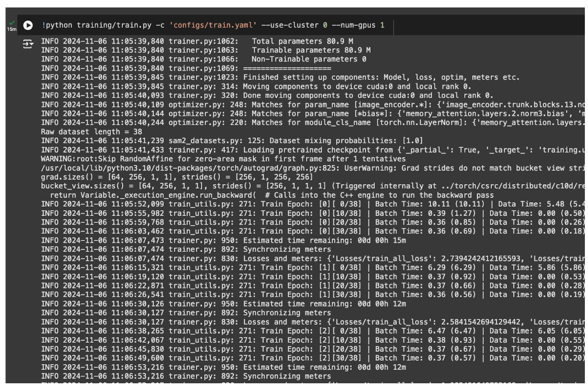Run the training cell with play button

28,25
